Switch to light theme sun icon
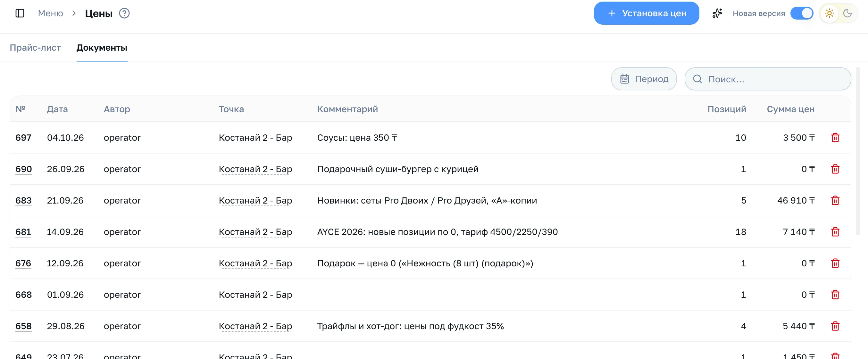Image resolution: width=868 pixels, height=359 pixels. point(829,13)
